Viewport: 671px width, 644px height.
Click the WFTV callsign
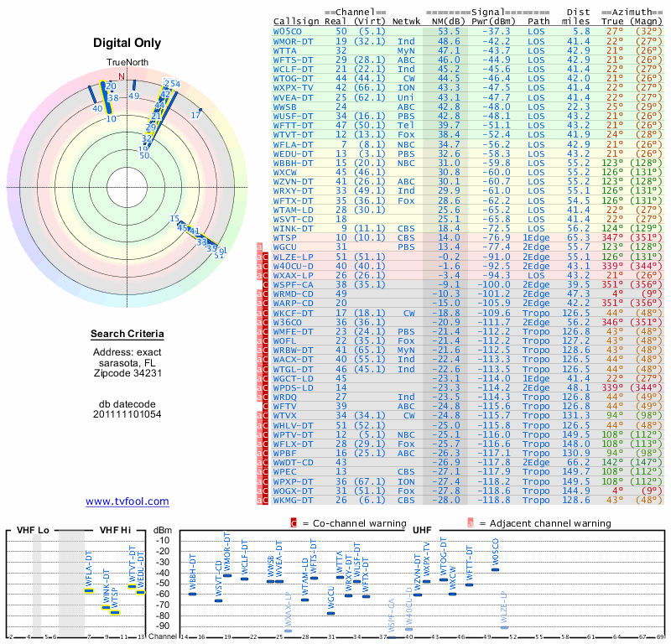[285, 406]
